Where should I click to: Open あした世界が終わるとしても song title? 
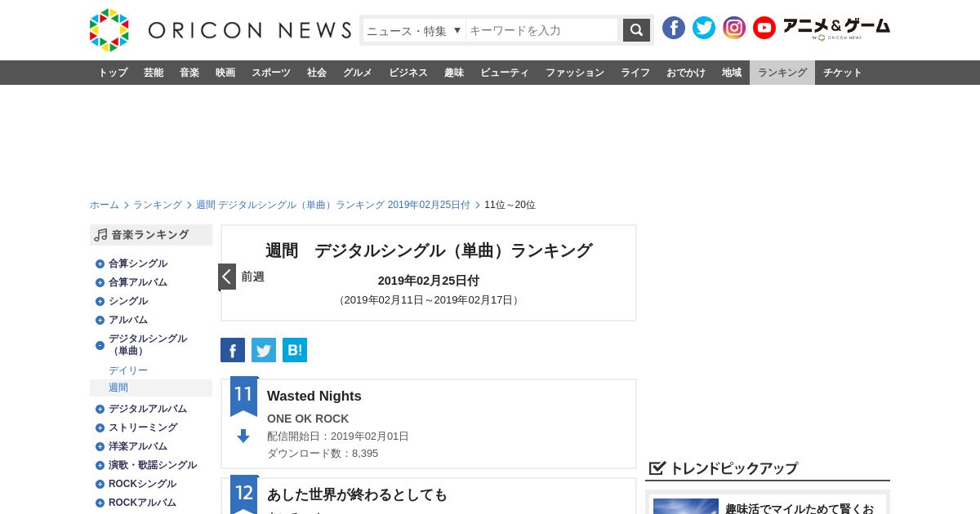pos(358,494)
